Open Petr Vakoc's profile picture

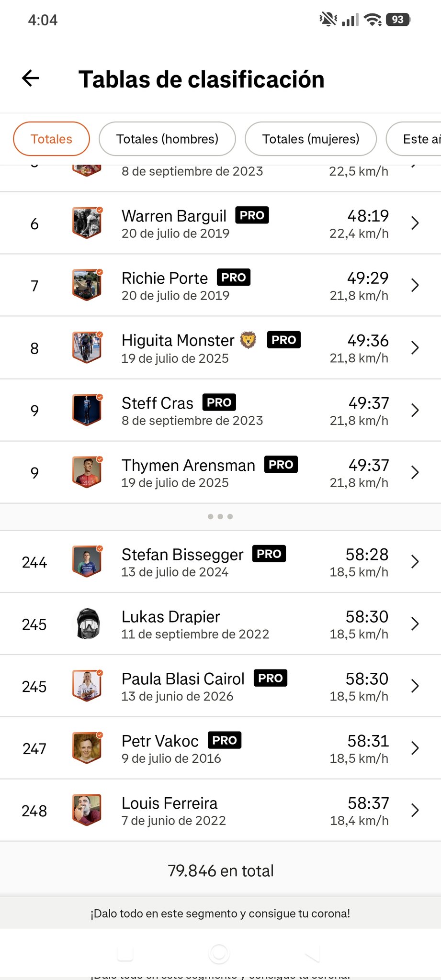click(87, 748)
